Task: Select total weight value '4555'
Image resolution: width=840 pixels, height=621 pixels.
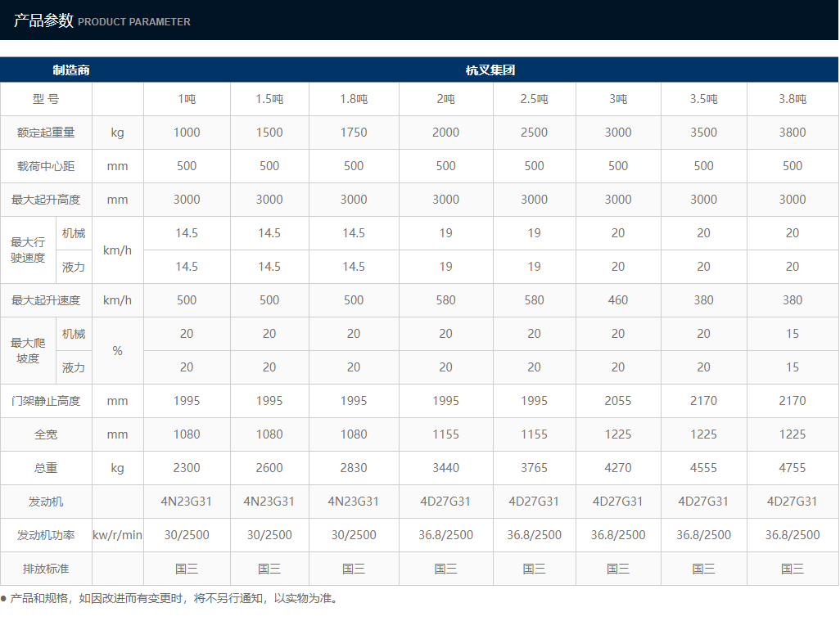Action: (703, 468)
